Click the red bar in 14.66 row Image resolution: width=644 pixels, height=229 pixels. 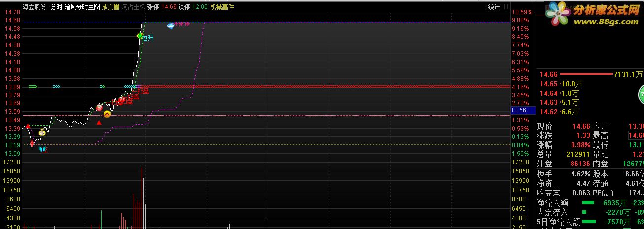coord(586,74)
